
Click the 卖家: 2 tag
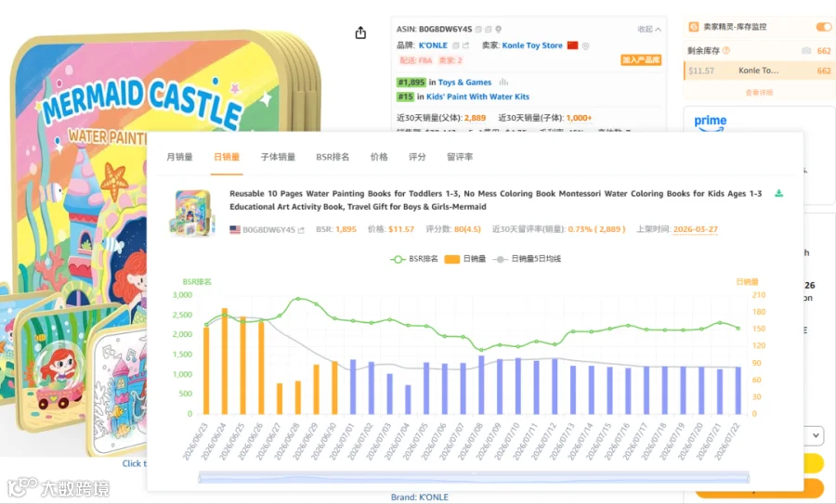tap(450, 60)
